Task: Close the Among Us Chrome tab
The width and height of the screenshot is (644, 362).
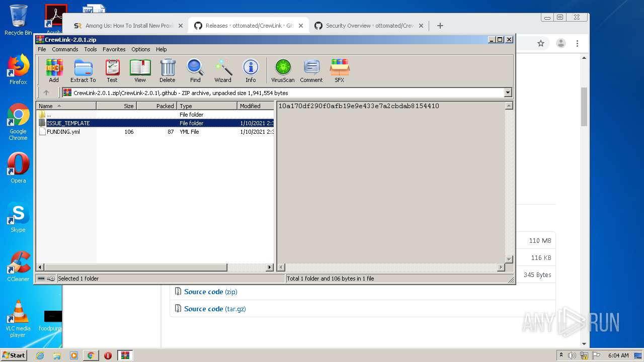Action: pos(180,26)
